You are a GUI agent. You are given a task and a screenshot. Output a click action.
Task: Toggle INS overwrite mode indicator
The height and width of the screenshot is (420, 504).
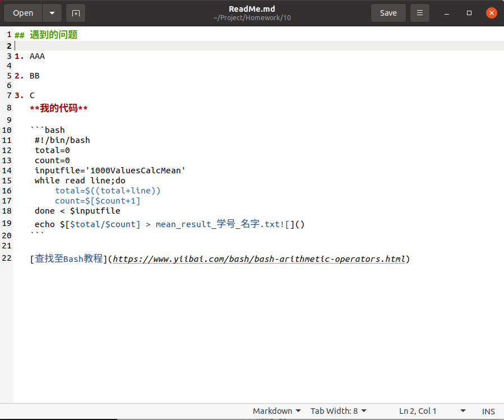pyautogui.click(x=488, y=410)
